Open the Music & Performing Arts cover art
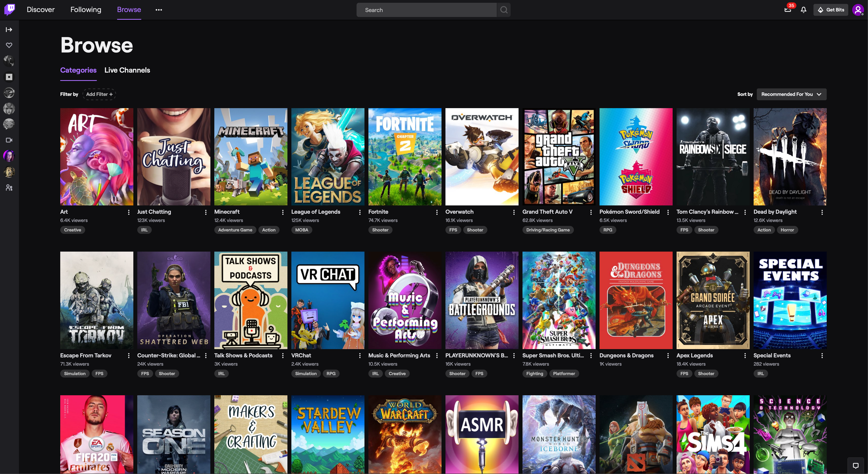Screen dimensions: 868x474 coord(405,300)
